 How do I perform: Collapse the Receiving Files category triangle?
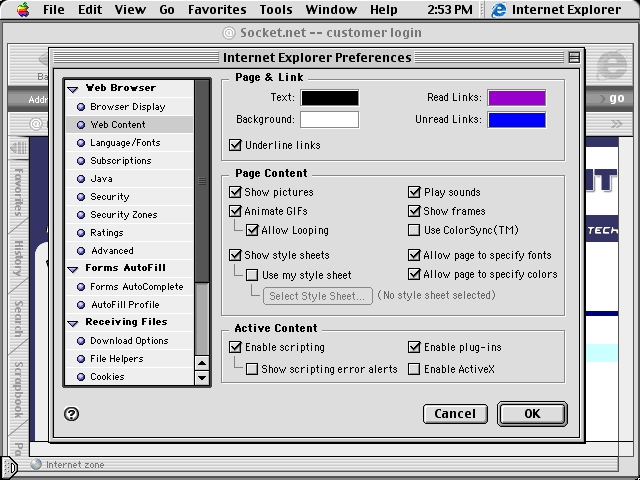tap(73, 323)
